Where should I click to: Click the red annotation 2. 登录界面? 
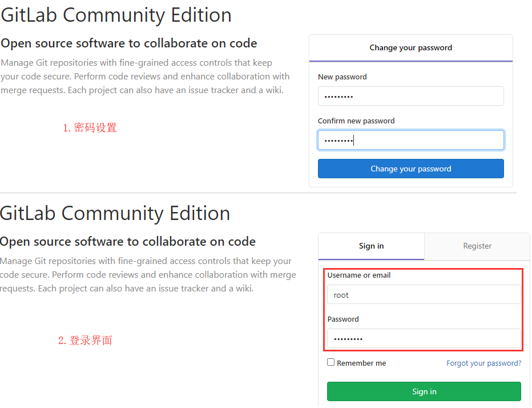point(85,341)
